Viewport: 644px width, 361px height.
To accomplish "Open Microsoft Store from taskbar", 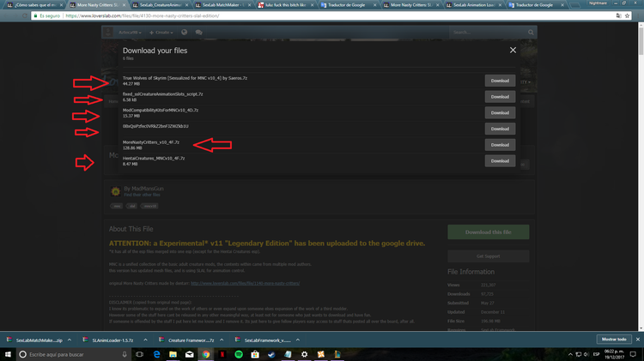I will tap(255, 354).
